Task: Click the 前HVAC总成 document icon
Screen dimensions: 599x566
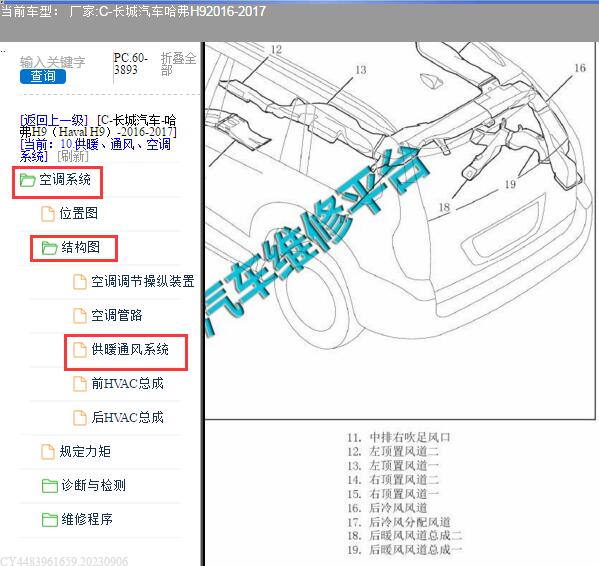Action: 79,384
